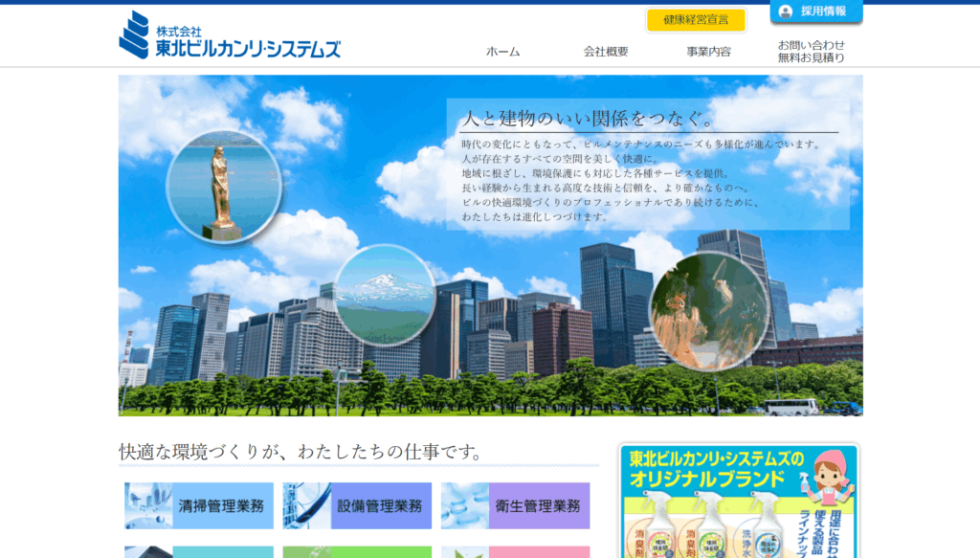Screen dimensions: 980x558
Task: Select the 設備管理業務 service link
Action: coord(379,506)
